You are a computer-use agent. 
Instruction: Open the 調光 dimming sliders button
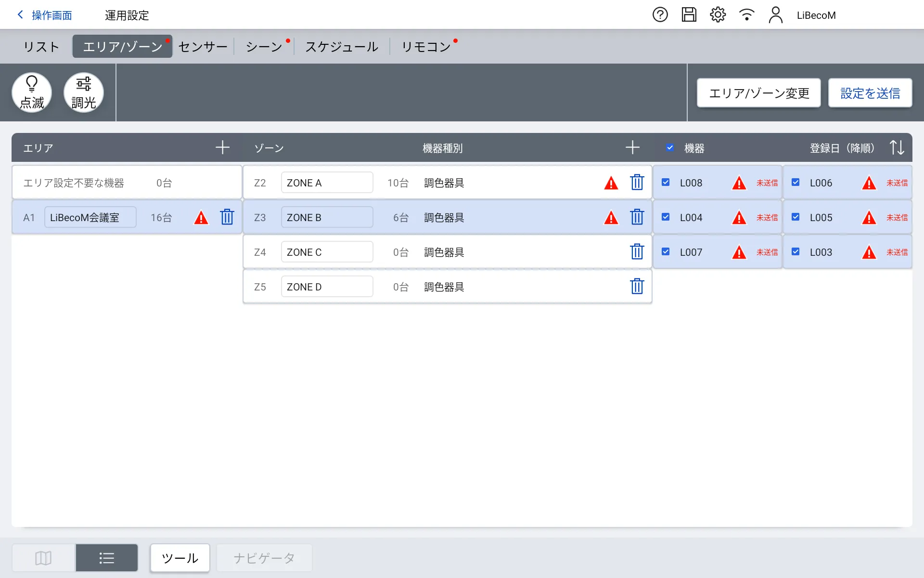pyautogui.click(x=84, y=92)
